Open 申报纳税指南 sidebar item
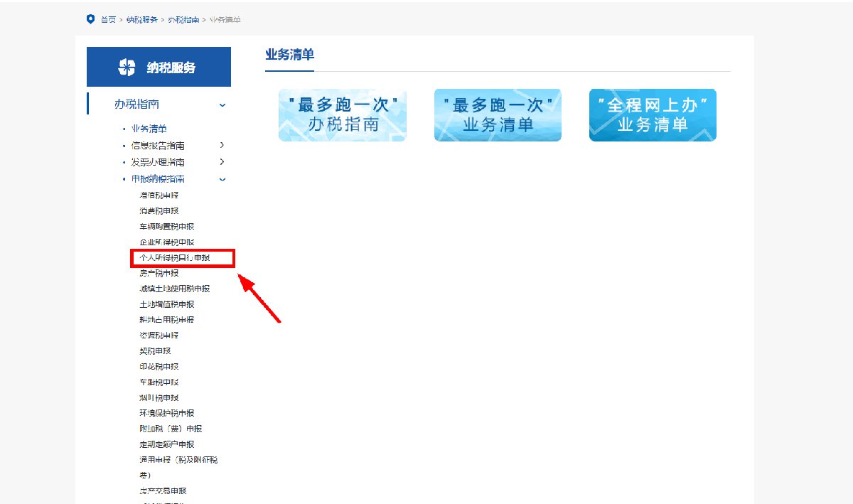Viewport: 853px width, 504px height. (x=158, y=179)
